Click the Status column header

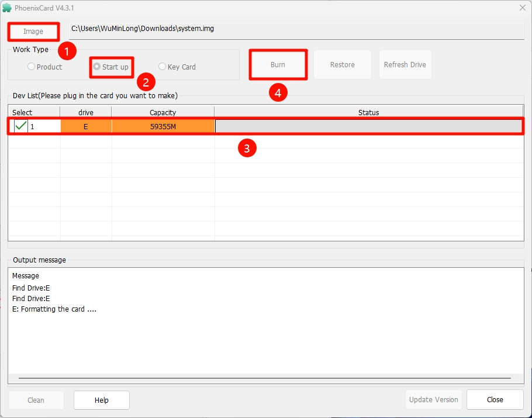(369, 112)
